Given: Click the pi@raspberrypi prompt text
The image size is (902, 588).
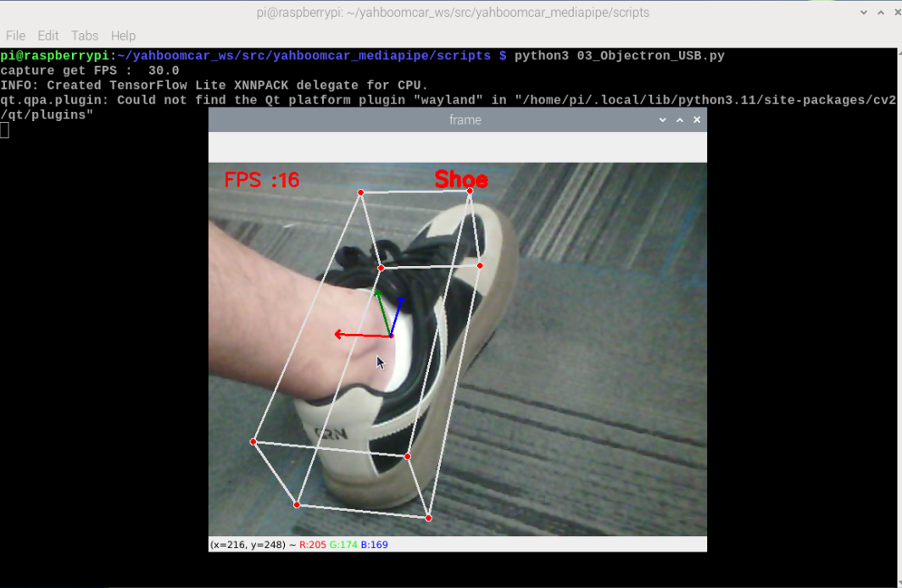Looking at the screenshot, I should (54, 56).
